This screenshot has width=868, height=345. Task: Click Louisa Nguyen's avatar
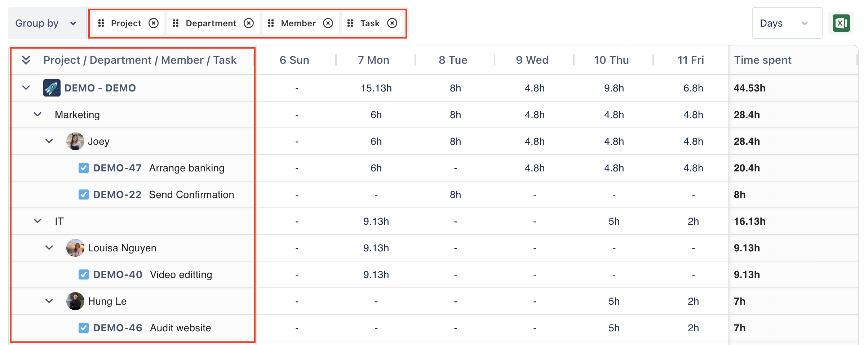click(75, 248)
